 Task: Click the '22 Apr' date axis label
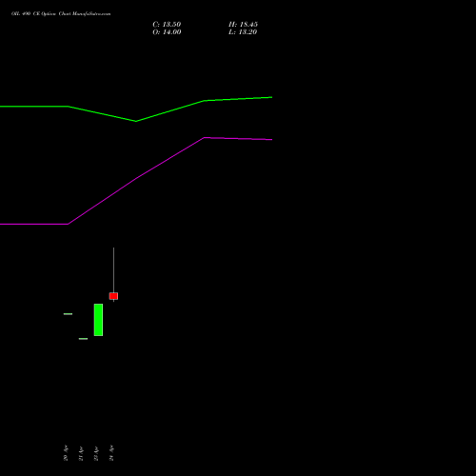coord(96,453)
